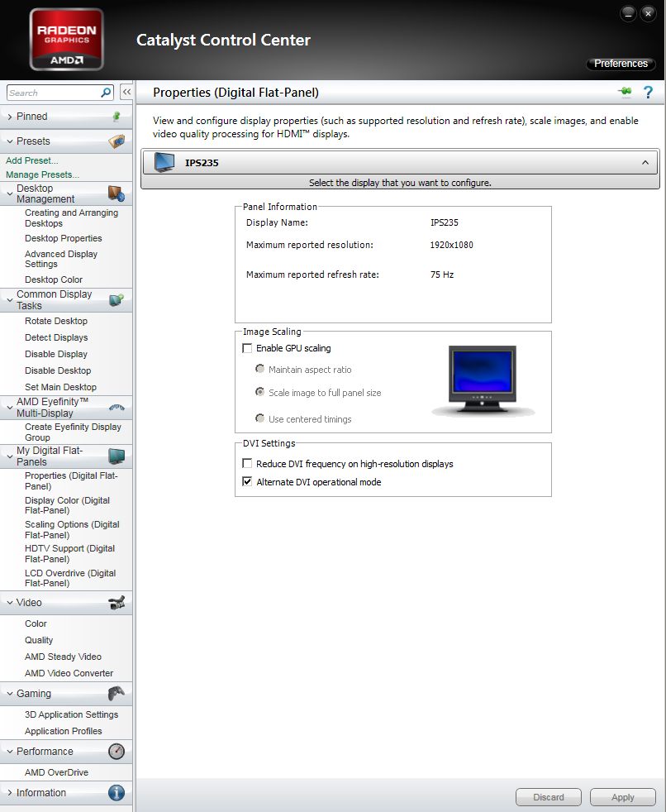Screen dimensions: 666x812
Task: Click the Performance gauge icon
Action: [x=117, y=752]
